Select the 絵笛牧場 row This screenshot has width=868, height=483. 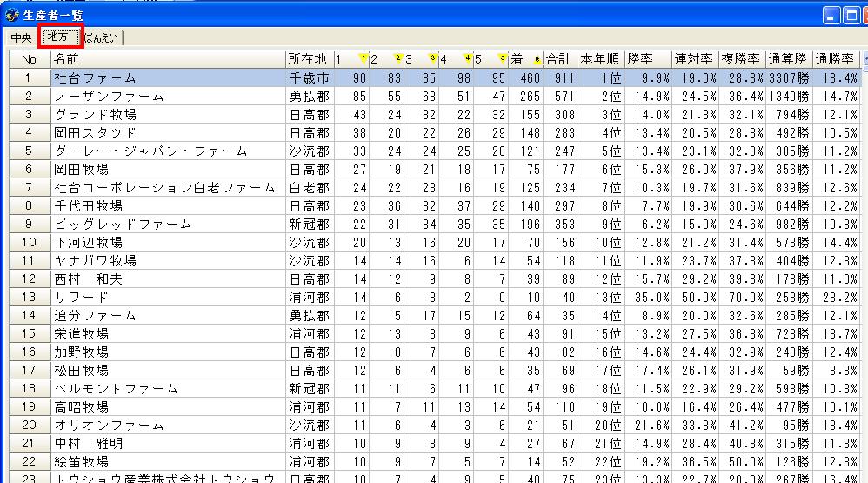point(435,462)
